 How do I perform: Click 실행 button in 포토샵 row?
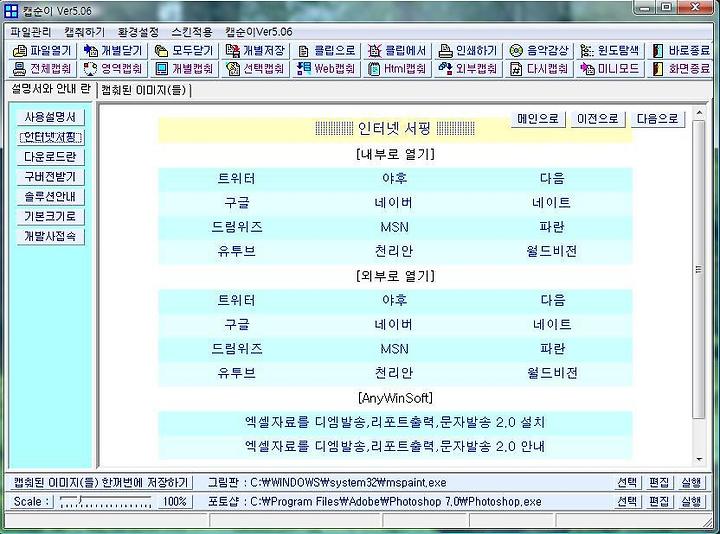coord(691,501)
